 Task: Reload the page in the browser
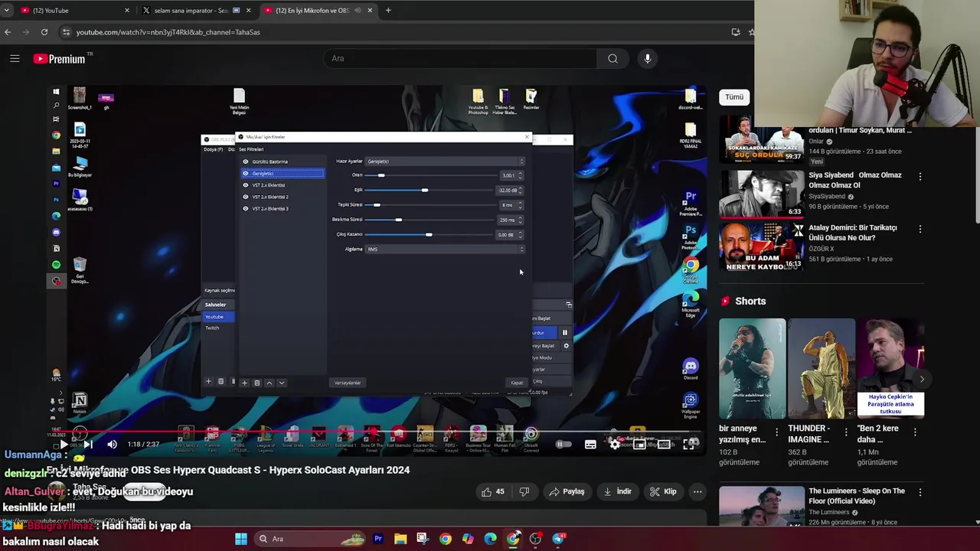tap(44, 32)
